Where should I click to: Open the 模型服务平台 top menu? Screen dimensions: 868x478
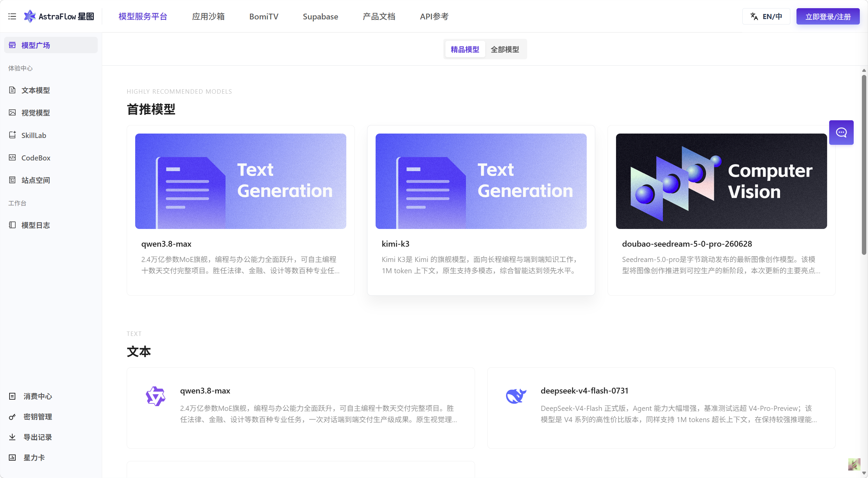pyautogui.click(x=143, y=16)
